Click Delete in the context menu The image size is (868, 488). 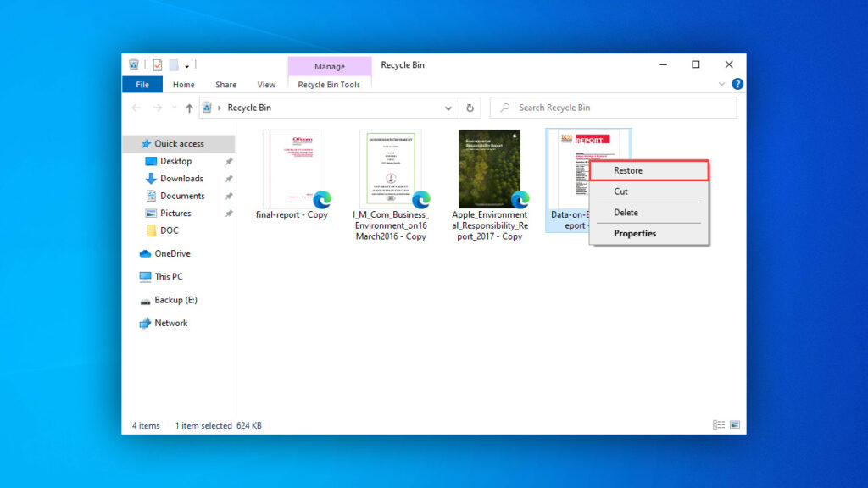(x=625, y=212)
